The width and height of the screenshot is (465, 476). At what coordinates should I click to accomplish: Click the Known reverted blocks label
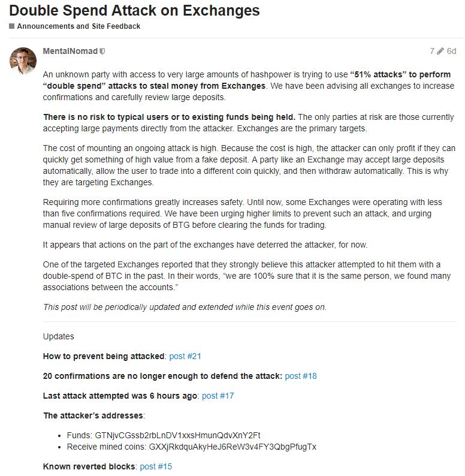pyautogui.click(x=89, y=466)
